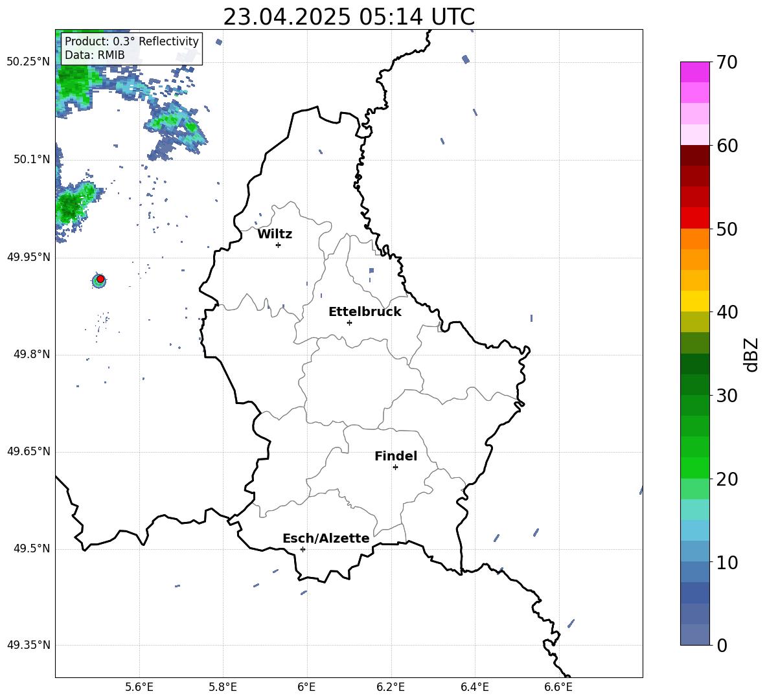Click the Ettelbruck cross marker

tap(349, 322)
